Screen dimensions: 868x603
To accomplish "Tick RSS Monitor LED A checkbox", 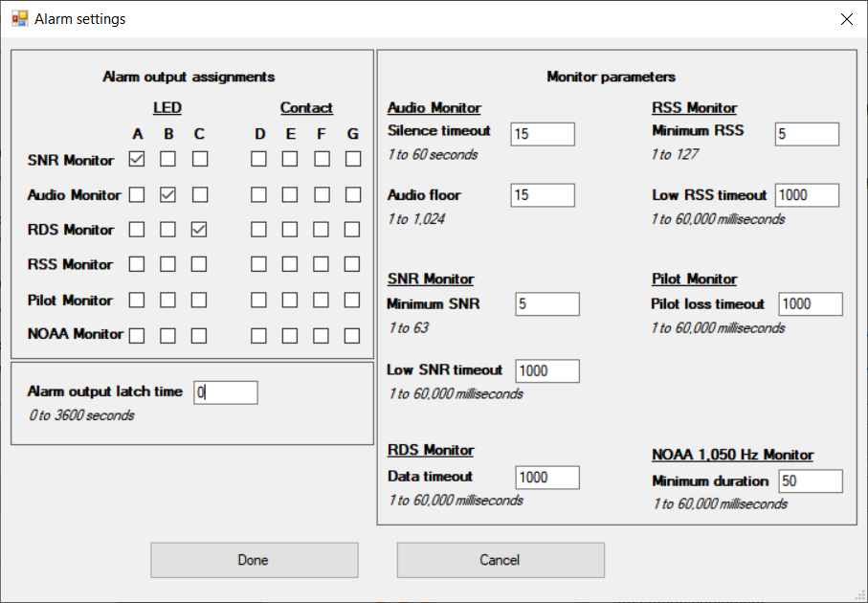I will pos(137,264).
